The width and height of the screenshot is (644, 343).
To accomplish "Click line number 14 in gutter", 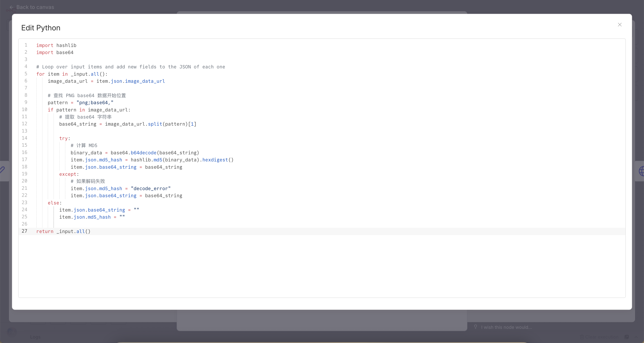I will [24, 138].
